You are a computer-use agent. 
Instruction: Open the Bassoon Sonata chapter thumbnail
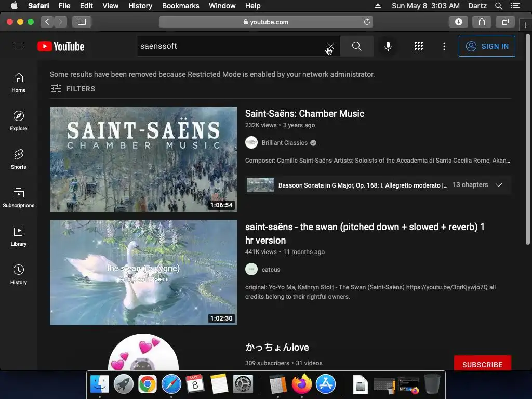[261, 185]
